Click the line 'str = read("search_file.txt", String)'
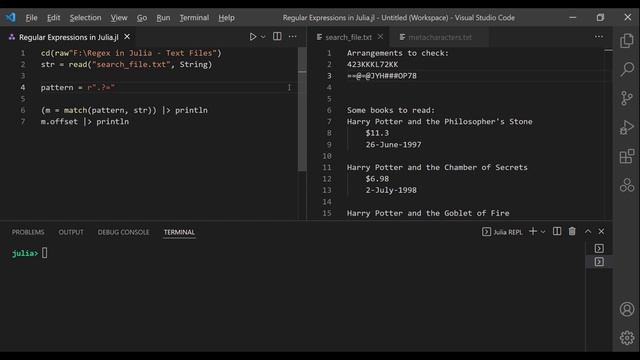The image size is (640, 360). click(127, 64)
